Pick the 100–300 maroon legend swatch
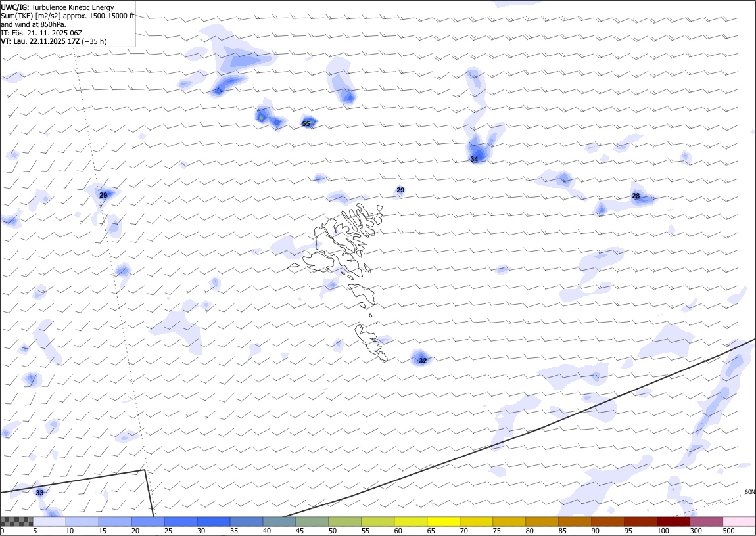This screenshot has height=536, width=756. pos(673,522)
